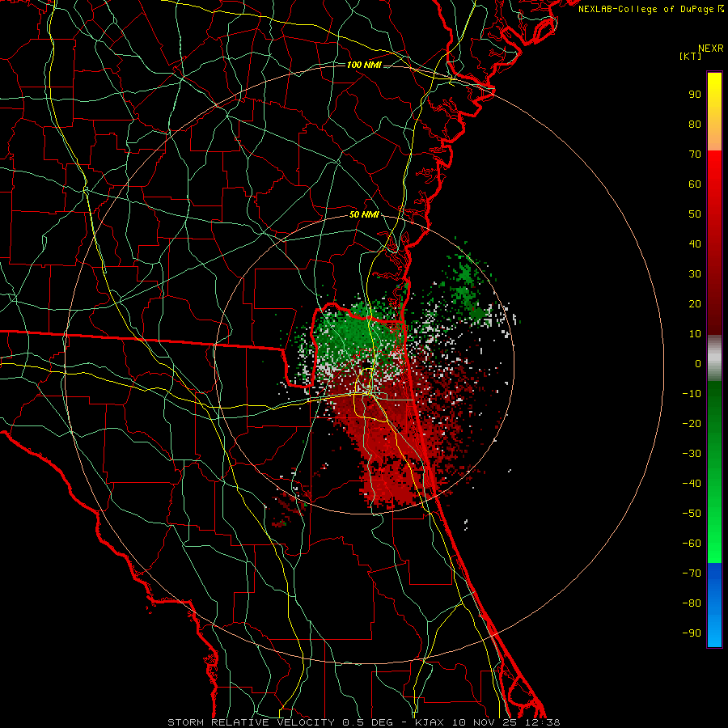This screenshot has height=728, width=728.
Task: Click the -40 value on the color scale
Action: (x=692, y=484)
